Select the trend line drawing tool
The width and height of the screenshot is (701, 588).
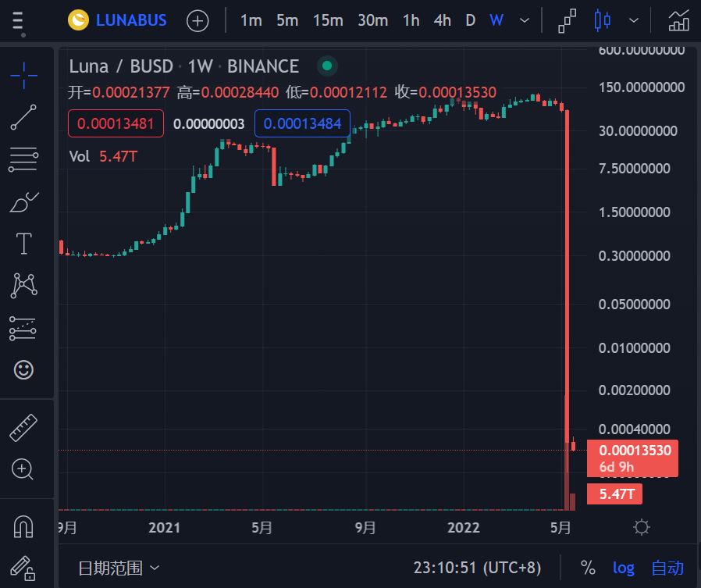(23, 117)
